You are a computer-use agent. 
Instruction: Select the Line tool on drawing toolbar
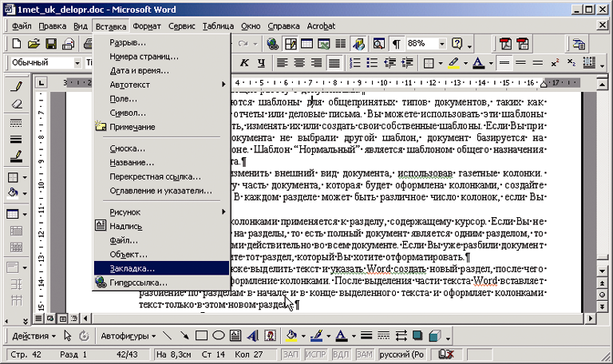(x=168, y=336)
